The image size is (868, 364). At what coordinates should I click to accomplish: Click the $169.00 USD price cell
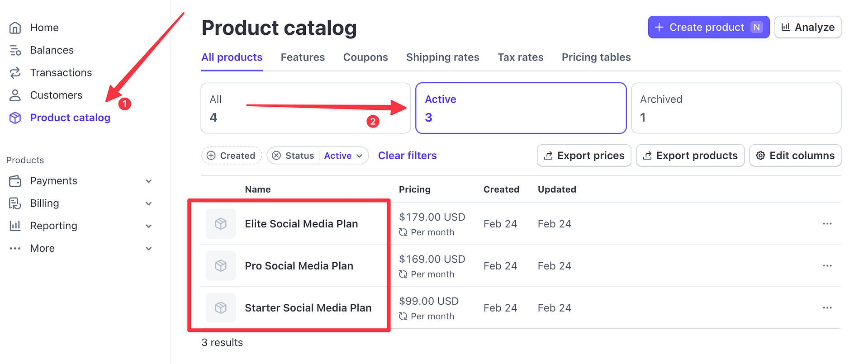tap(432, 259)
